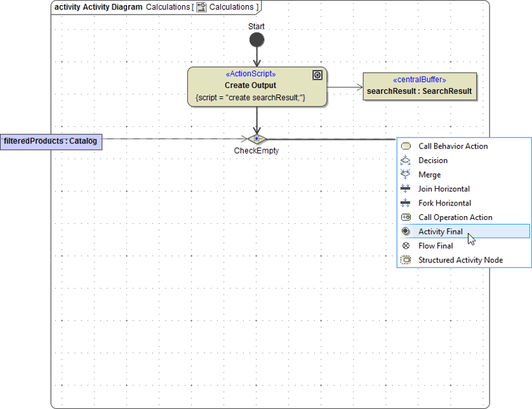Click the Start initial node
The width and height of the screenshot is (532, 409).
pyautogui.click(x=256, y=39)
